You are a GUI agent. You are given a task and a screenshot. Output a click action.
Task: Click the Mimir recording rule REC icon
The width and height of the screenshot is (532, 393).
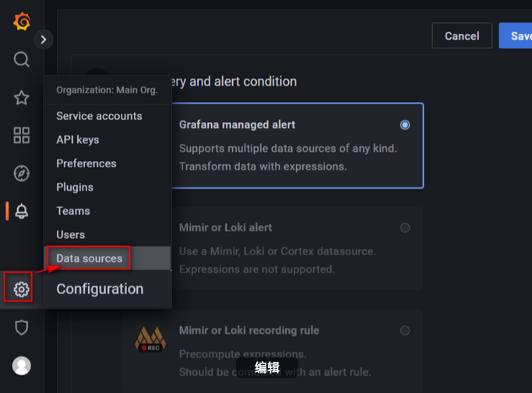[150, 339]
